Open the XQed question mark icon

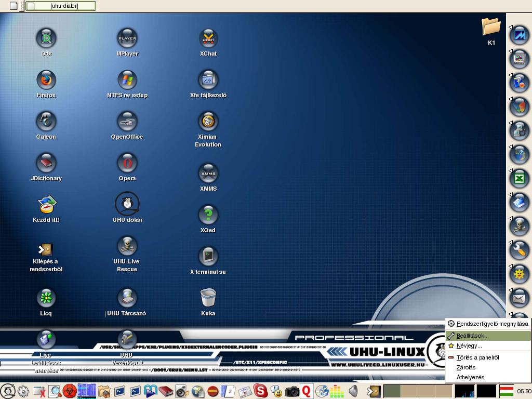pyautogui.click(x=208, y=215)
